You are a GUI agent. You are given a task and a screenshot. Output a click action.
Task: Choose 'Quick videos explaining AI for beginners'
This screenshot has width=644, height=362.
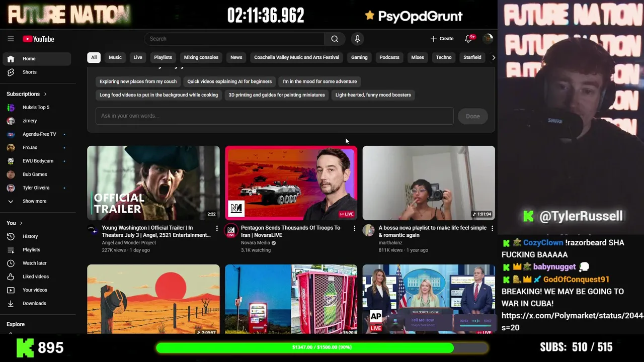click(229, 81)
